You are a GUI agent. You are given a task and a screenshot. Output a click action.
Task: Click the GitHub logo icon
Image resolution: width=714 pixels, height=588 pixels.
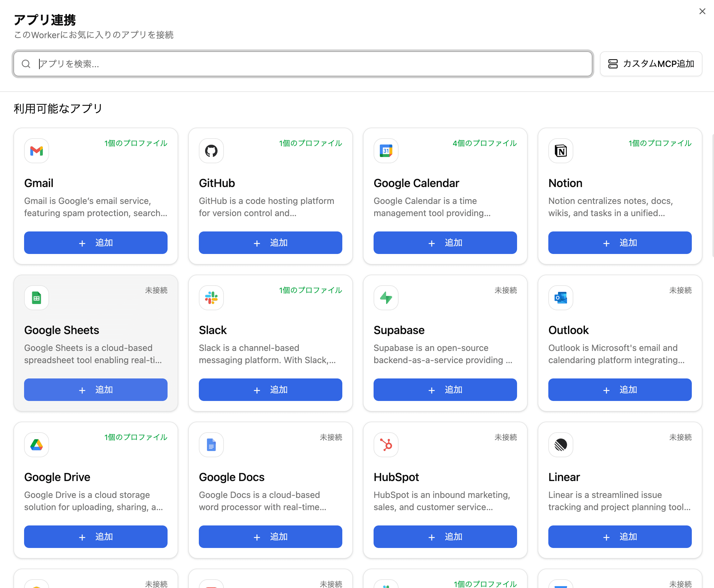(x=211, y=151)
